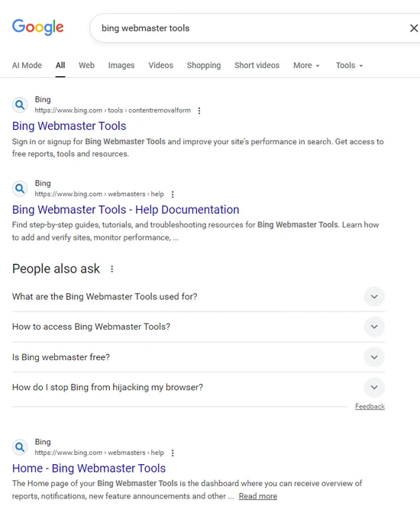Screen dimensions: 420x519
Task: Open the Videos tab
Action: pyautogui.click(x=160, y=65)
